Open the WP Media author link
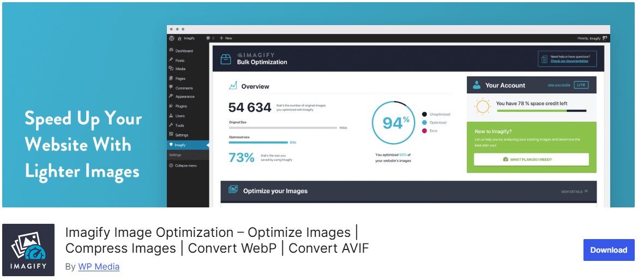Screen dimensions: 644x280 [x=99, y=266]
